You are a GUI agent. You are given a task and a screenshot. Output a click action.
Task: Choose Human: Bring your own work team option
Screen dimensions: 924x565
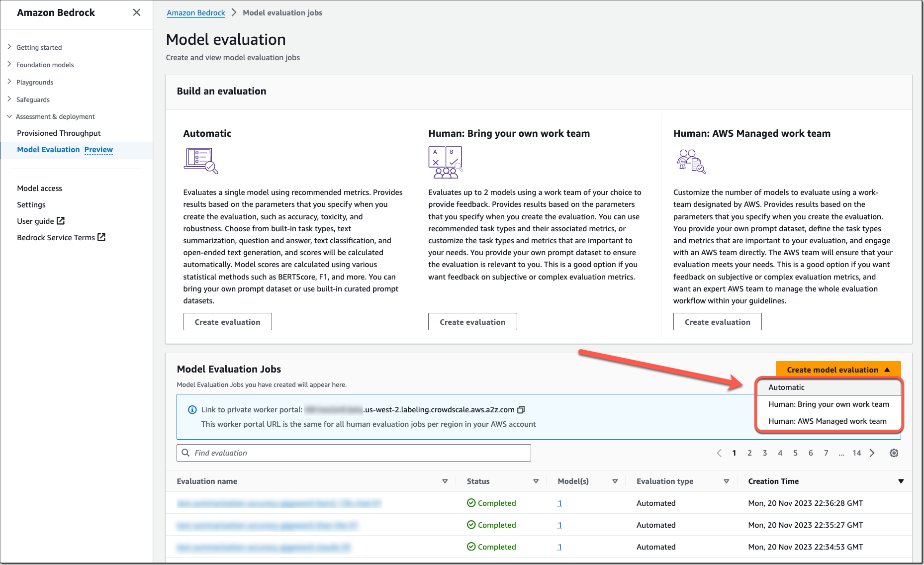(829, 404)
